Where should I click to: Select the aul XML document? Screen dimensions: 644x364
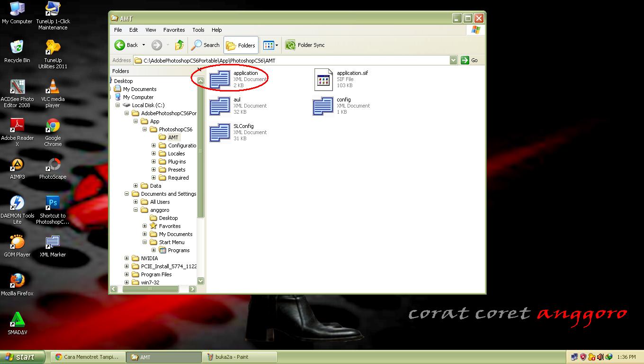pyautogui.click(x=220, y=106)
